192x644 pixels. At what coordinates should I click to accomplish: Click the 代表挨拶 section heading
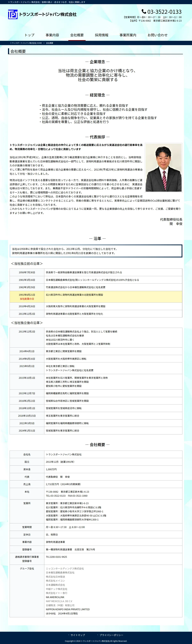click(x=97, y=137)
